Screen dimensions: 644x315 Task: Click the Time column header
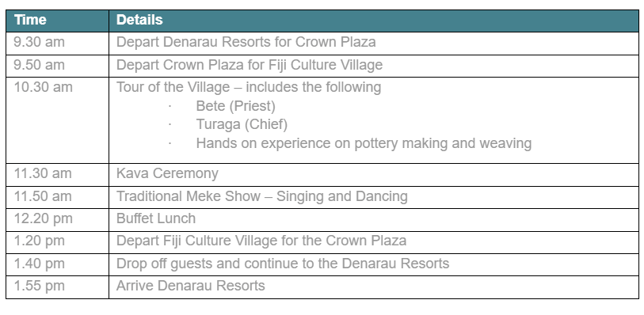coord(30,20)
